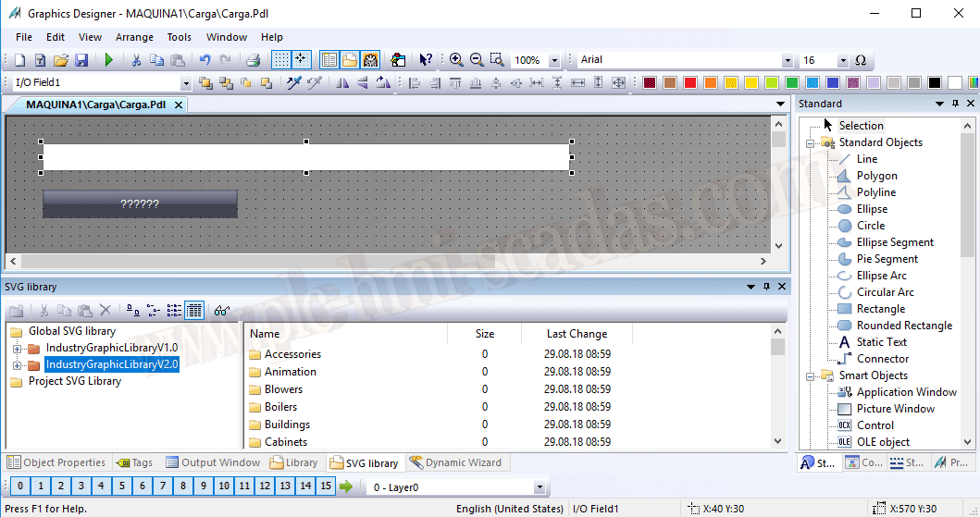
Task: Click the Zoom In magnifier icon
Action: pos(456,60)
